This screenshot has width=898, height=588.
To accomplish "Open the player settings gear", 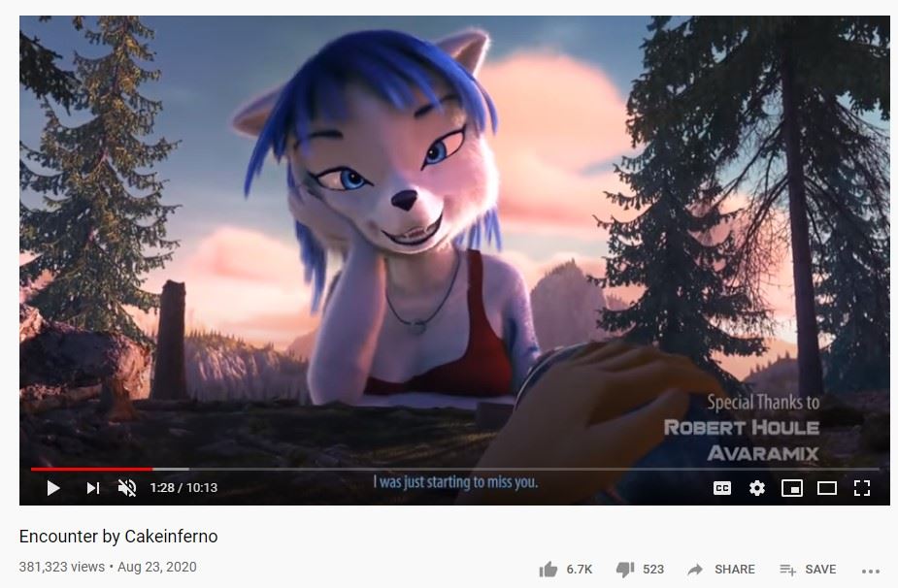I will [757, 488].
